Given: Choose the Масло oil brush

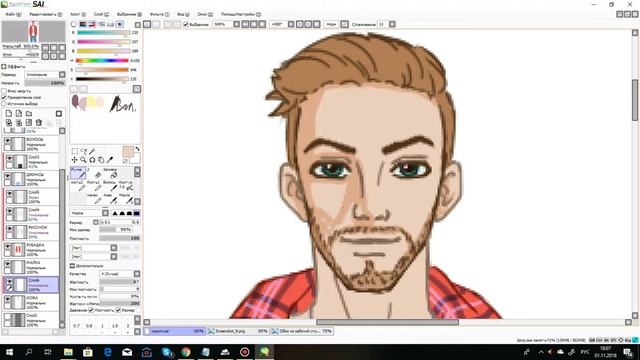Looking at the screenshot, I should tap(126, 199).
